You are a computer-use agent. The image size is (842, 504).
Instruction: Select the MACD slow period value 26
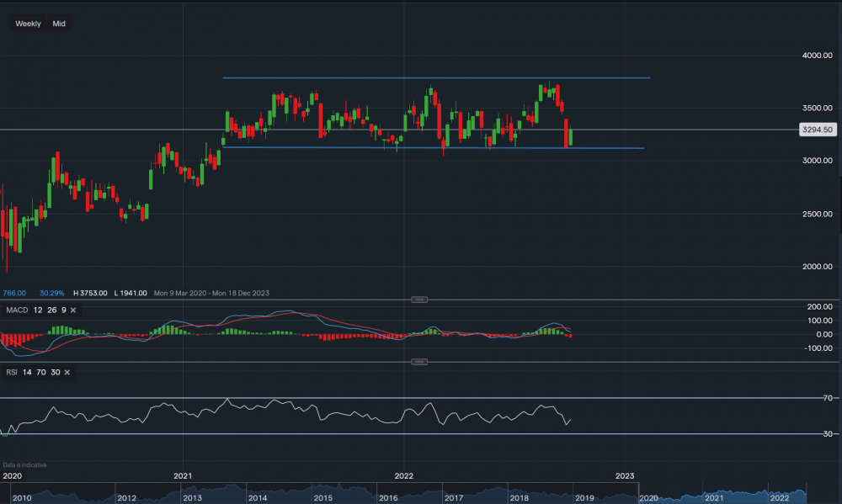click(x=51, y=310)
